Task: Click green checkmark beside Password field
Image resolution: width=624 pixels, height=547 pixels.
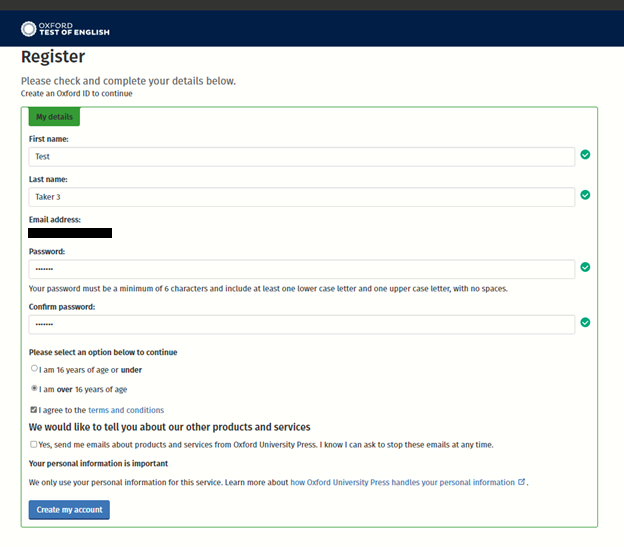Action: 585,268
